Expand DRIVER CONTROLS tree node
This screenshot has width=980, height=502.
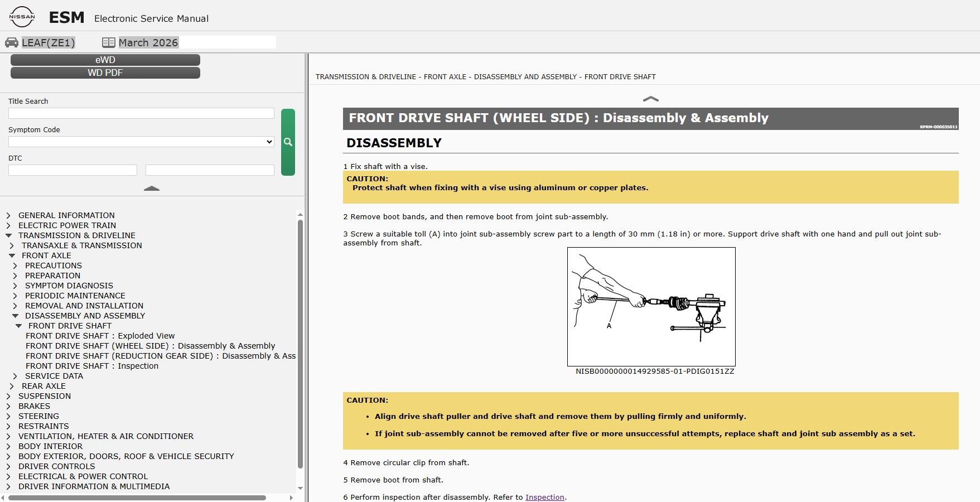[x=8, y=466]
